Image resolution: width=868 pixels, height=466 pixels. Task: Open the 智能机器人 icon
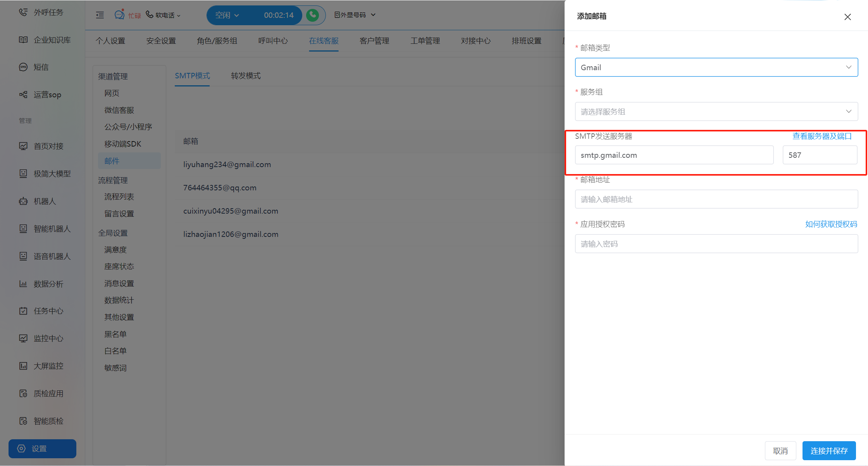click(23, 229)
